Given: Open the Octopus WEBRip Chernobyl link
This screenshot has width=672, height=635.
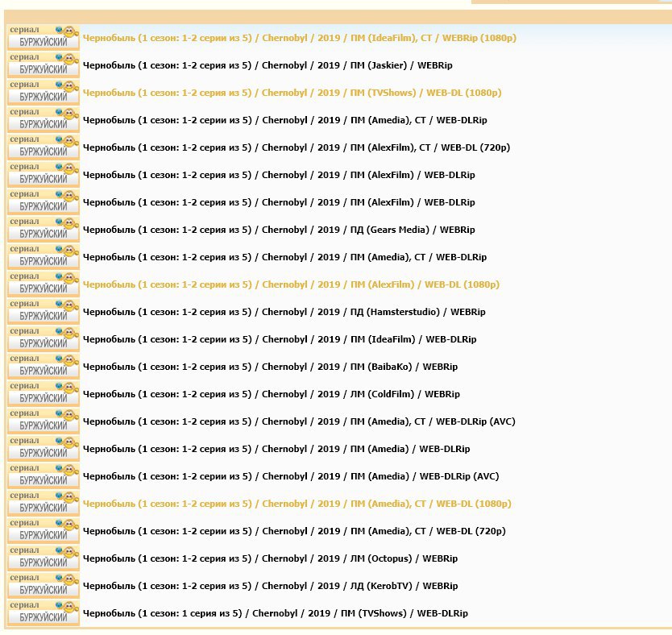Looking at the screenshot, I should 270,558.
